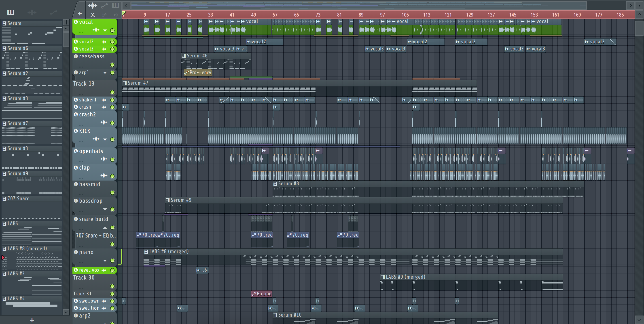Click the X crossfade icon in playlist toolbar
The width and height of the screenshot is (644, 324).
point(93,15)
